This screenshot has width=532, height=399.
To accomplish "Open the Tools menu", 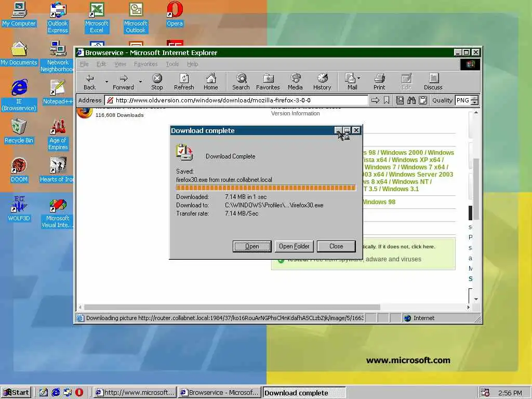I will (172, 64).
